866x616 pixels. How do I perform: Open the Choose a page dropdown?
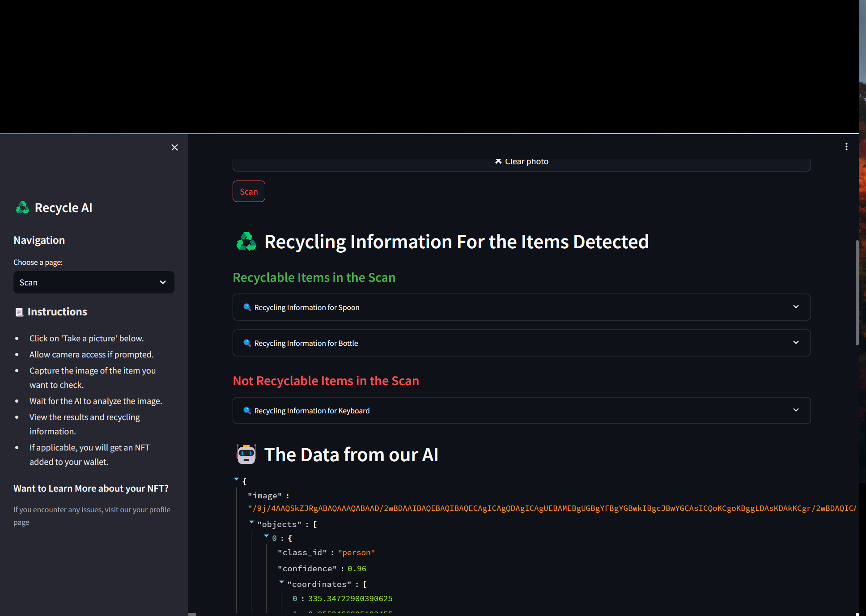pyautogui.click(x=94, y=282)
